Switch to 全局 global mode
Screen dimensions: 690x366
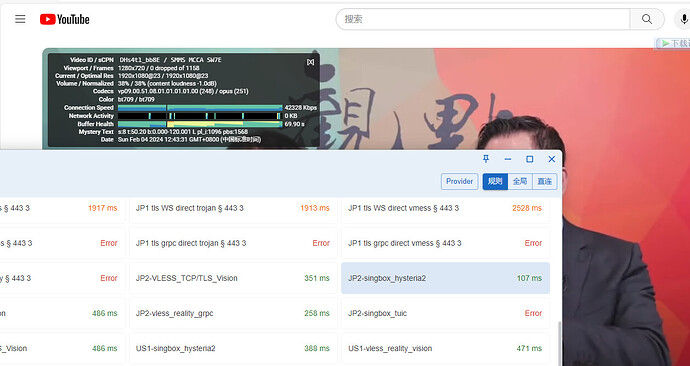pyautogui.click(x=520, y=181)
